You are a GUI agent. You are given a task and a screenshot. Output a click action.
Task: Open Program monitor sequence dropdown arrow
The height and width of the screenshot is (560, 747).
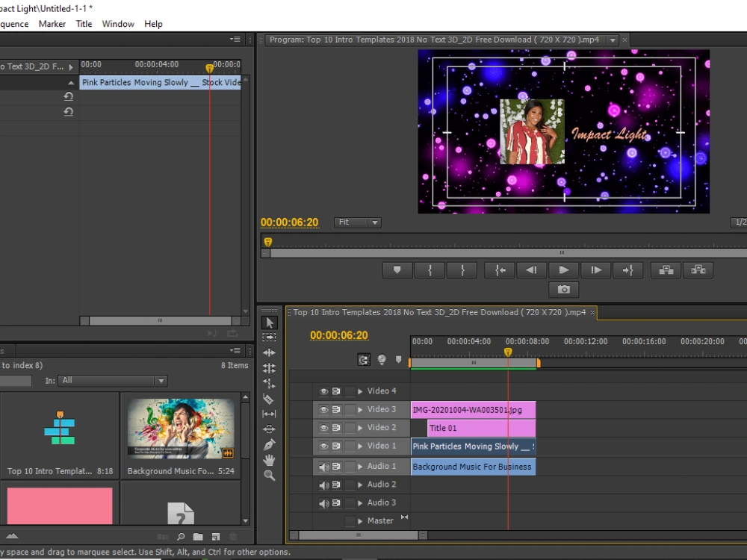[x=613, y=40]
